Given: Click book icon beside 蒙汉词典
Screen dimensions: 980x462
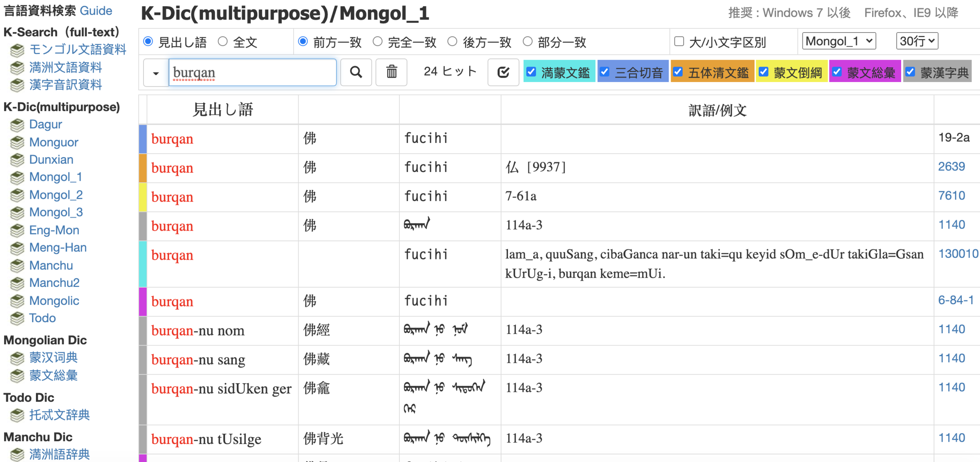Looking at the screenshot, I should pos(17,358).
